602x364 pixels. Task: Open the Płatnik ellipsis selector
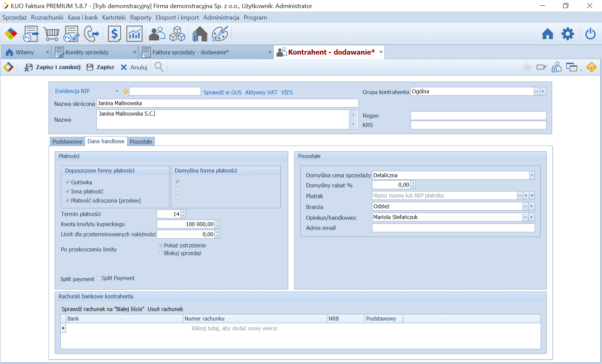[x=520, y=195]
